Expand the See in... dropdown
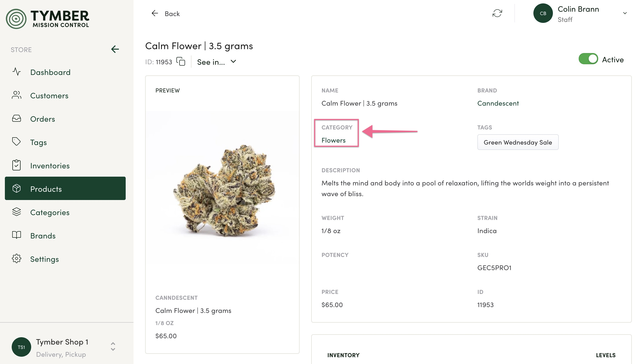The height and width of the screenshot is (364, 643). (217, 62)
